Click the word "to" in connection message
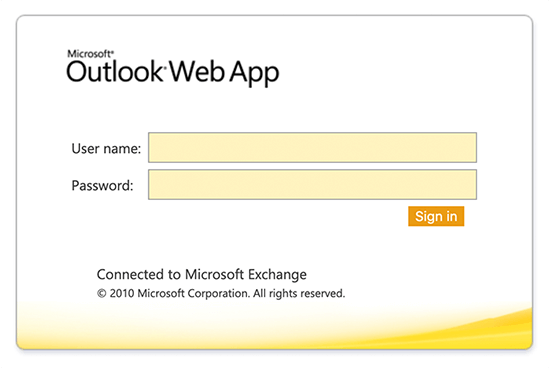 click(x=174, y=275)
